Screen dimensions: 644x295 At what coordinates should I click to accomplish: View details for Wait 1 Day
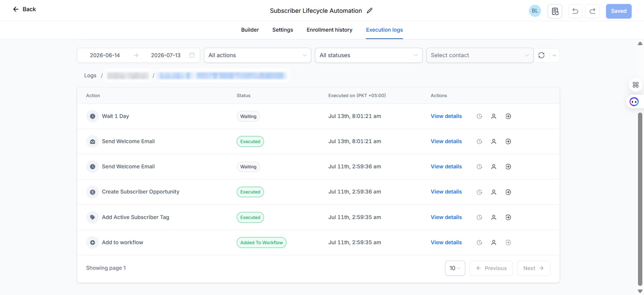pos(446,116)
